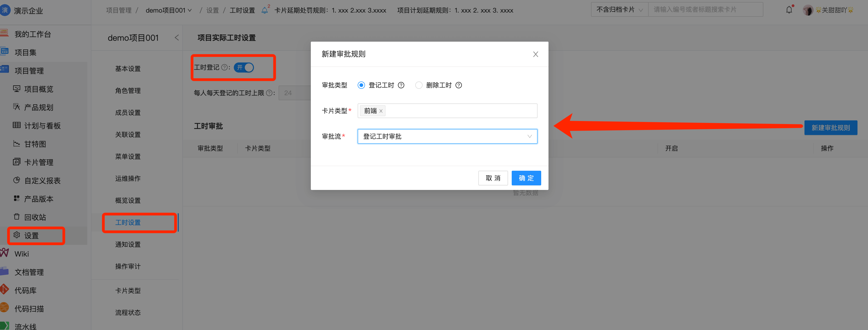This screenshot has height=330, width=868.
Task: Open 通知设置 in settings menu
Action: pyautogui.click(x=128, y=244)
